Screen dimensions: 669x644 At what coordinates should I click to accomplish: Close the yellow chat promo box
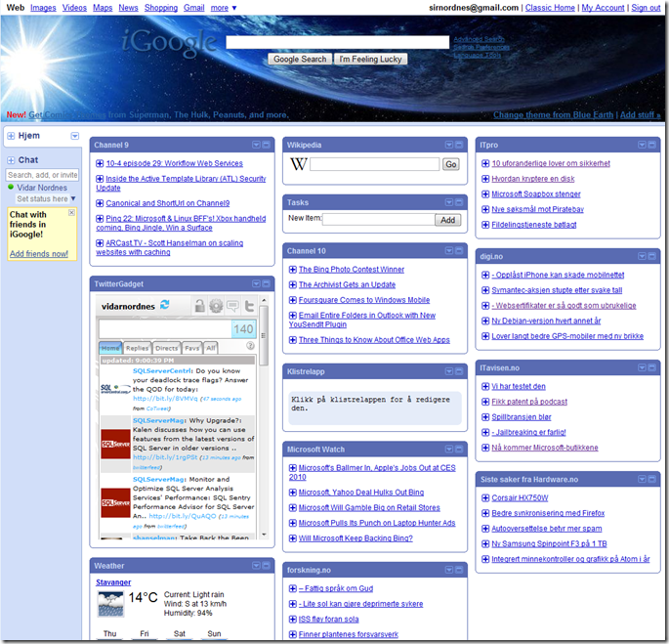pyautogui.click(x=71, y=213)
